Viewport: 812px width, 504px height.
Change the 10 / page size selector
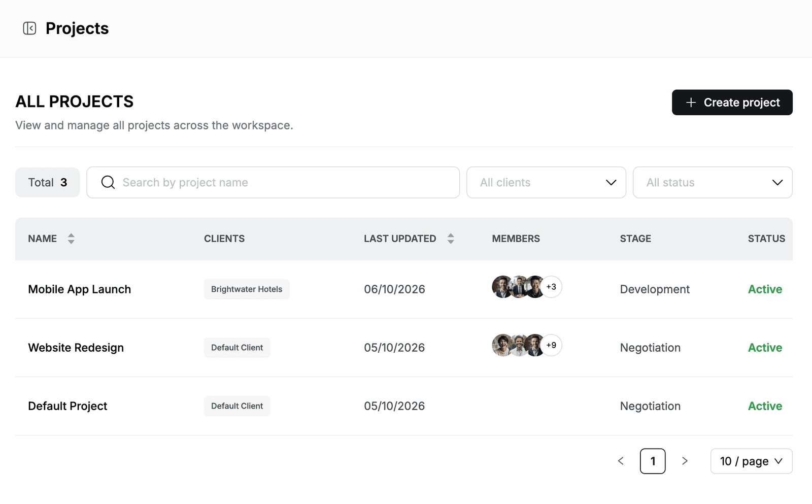coord(751,461)
